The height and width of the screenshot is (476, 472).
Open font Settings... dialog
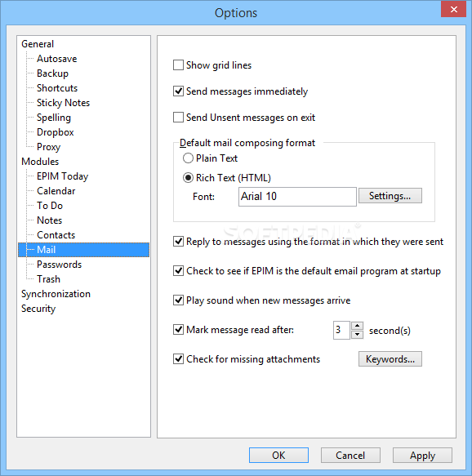tap(390, 196)
